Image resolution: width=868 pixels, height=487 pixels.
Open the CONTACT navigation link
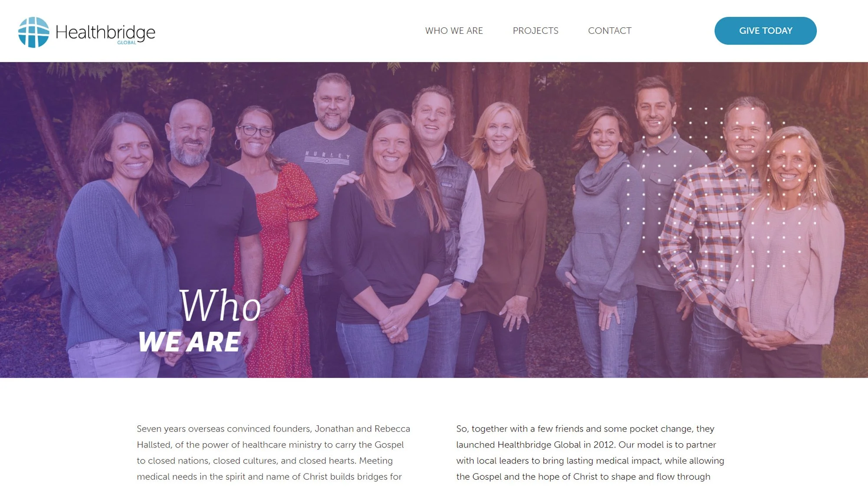tap(610, 31)
